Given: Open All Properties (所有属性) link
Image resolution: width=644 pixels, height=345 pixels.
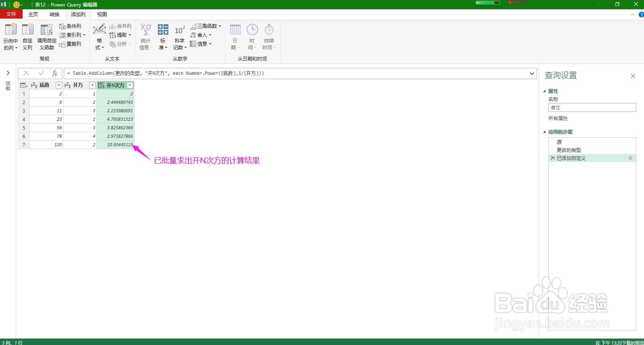Looking at the screenshot, I should (558, 118).
